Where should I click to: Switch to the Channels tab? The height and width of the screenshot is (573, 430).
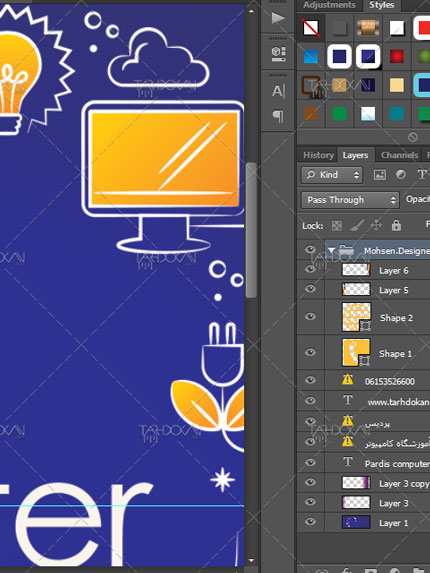399,155
